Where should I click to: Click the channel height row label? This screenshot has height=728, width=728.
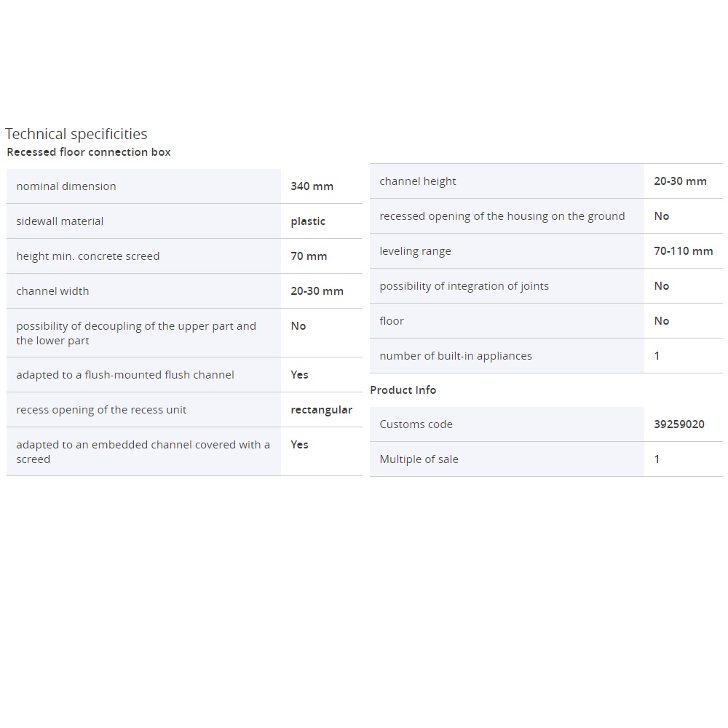(x=418, y=181)
